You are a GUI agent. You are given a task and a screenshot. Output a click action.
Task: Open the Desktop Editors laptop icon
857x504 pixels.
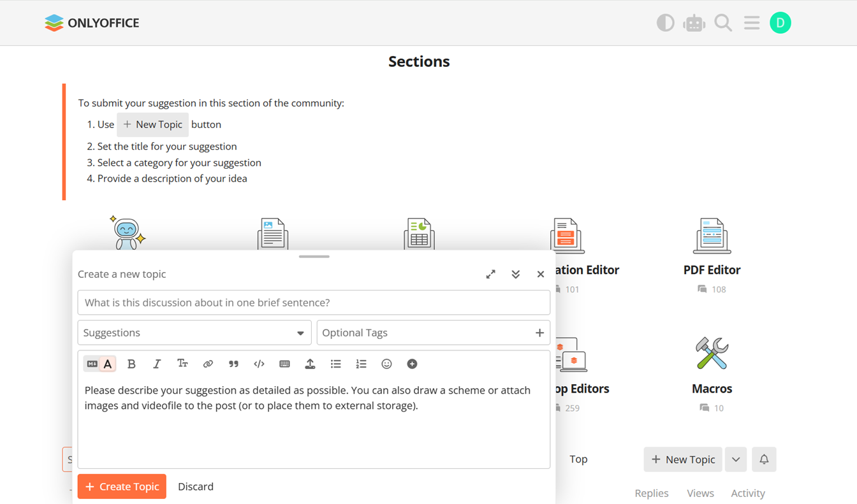coord(571,355)
